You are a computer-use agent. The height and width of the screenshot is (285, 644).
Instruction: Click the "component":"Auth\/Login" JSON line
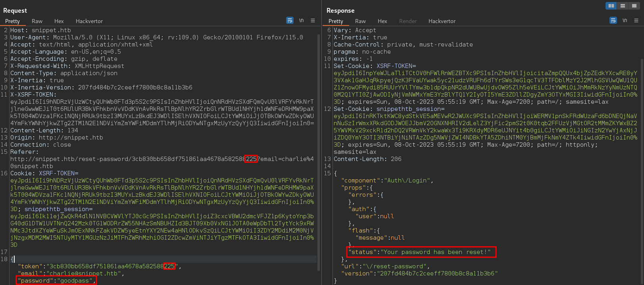[387, 180]
